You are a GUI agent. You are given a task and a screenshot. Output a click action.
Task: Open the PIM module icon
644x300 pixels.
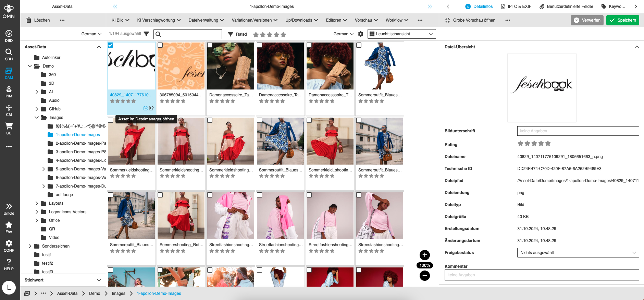click(9, 92)
